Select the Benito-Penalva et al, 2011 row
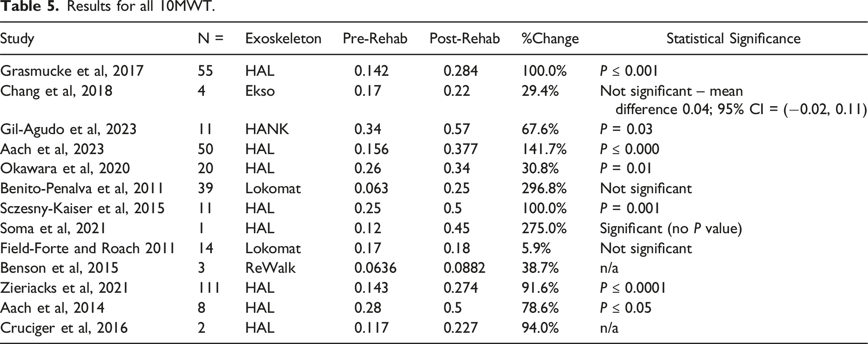This screenshot has height=344, width=868. click(434, 188)
